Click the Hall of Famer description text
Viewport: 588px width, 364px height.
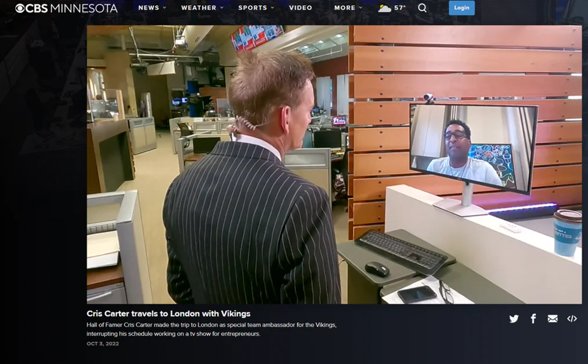pyautogui.click(x=211, y=329)
